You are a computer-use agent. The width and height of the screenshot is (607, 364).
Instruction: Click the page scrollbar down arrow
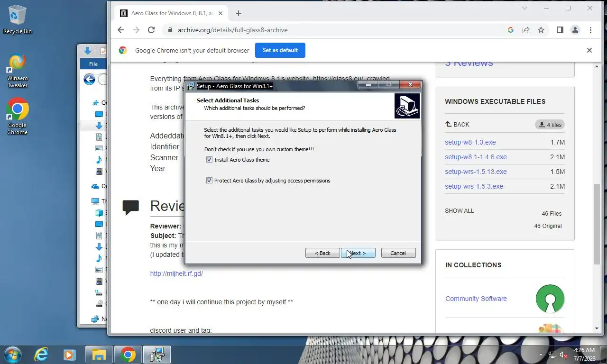click(597, 328)
